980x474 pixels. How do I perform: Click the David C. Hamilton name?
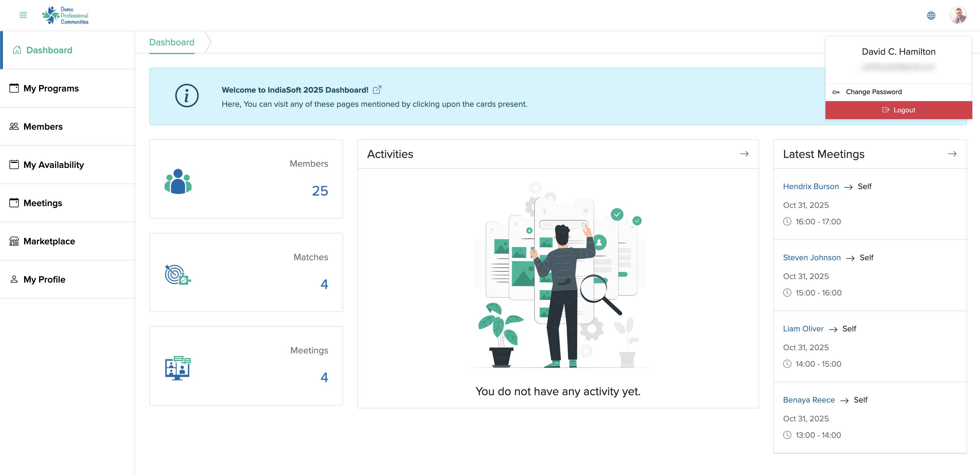click(x=898, y=52)
